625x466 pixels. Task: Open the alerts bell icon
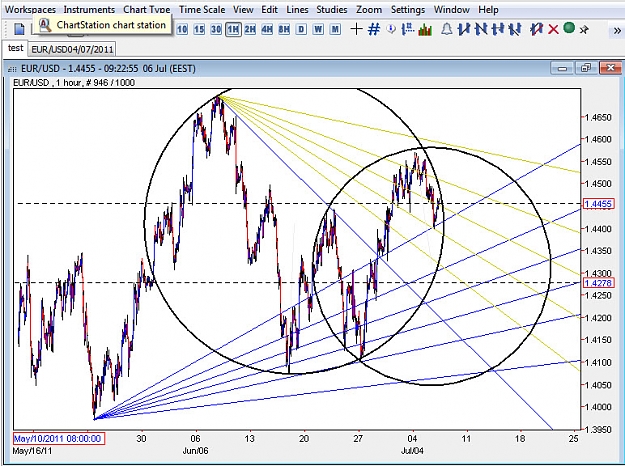(x=447, y=29)
